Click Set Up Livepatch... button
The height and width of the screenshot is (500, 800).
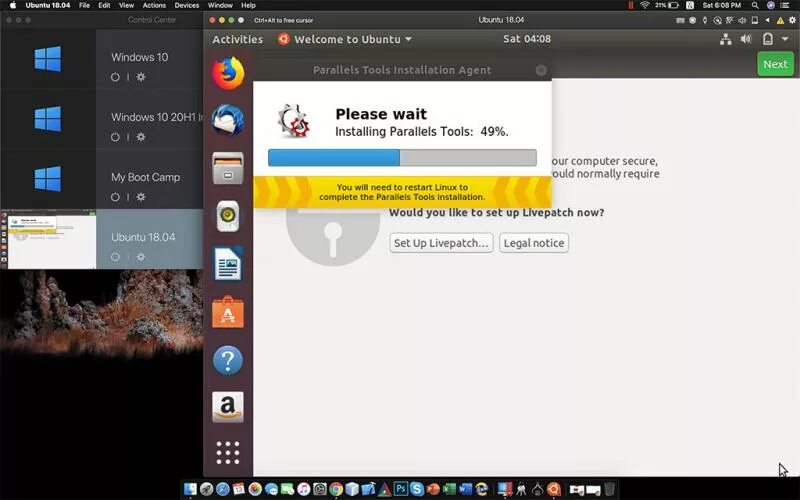click(441, 243)
